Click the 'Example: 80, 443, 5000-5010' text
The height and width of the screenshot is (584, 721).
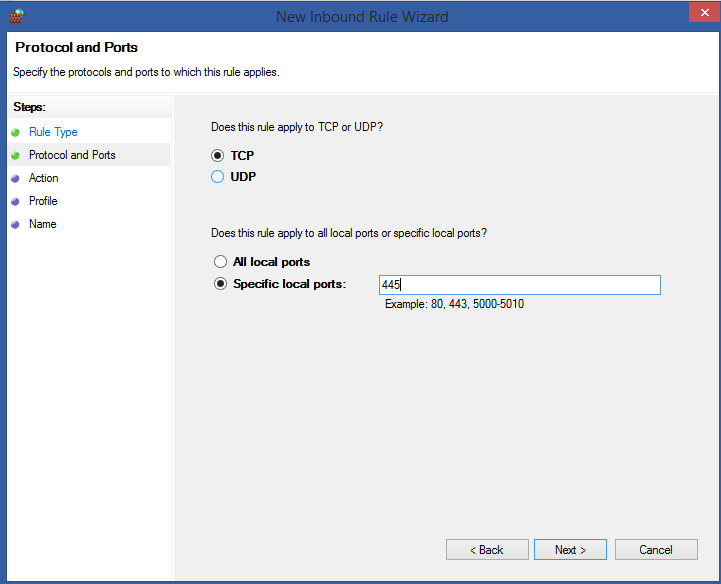[454, 304]
